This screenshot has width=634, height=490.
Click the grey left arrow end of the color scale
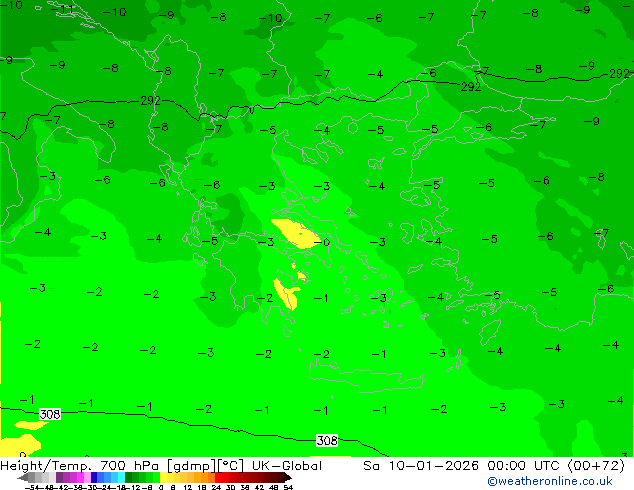pyautogui.click(x=23, y=477)
